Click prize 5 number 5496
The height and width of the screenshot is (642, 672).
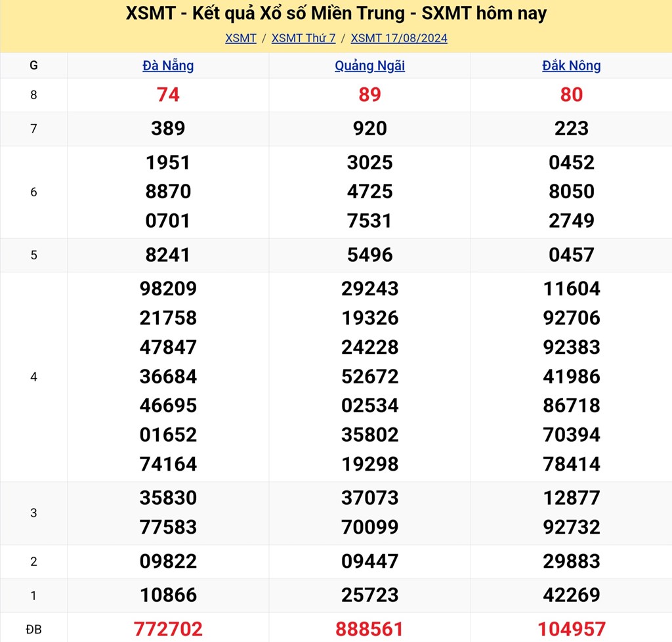(x=369, y=255)
